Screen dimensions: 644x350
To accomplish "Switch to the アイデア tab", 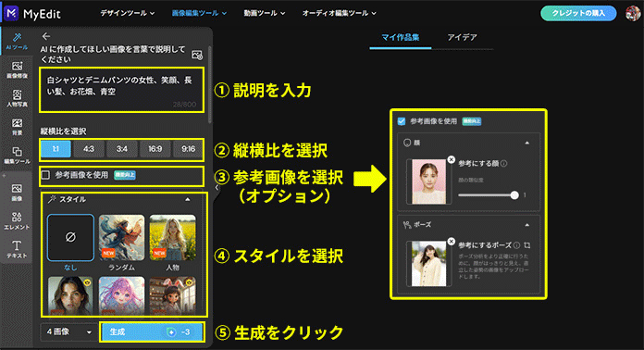I will pos(462,37).
